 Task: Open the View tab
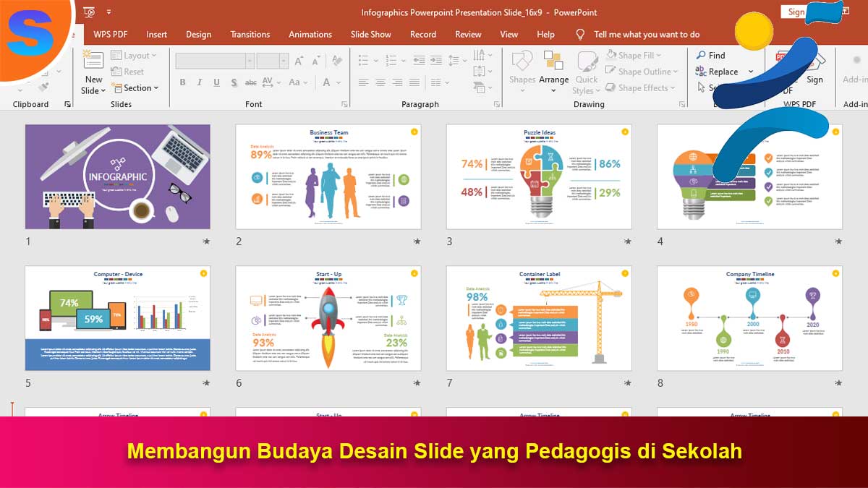point(509,34)
